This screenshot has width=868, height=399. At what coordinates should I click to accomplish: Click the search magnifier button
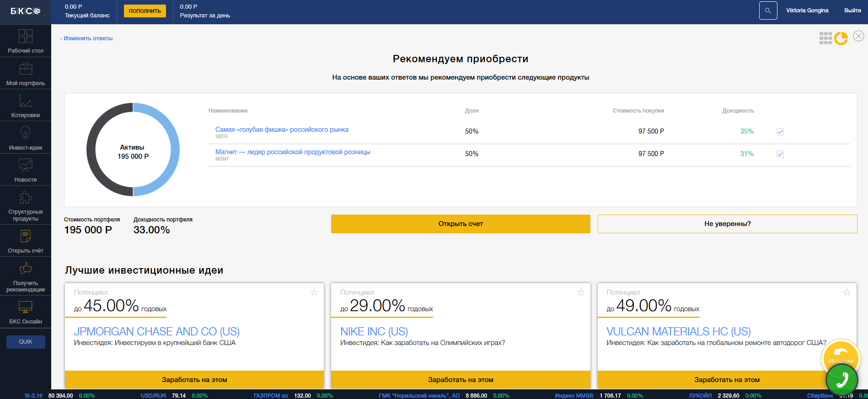(768, 11)
